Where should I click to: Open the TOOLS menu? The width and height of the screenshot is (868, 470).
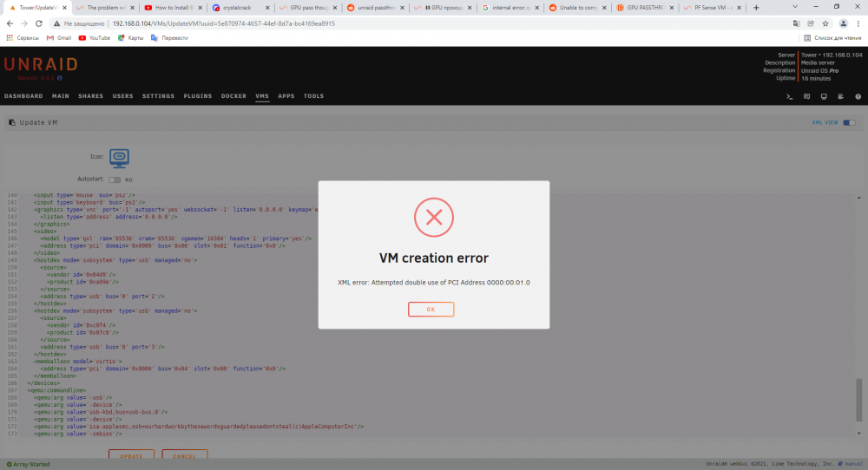tap(313, 96)
